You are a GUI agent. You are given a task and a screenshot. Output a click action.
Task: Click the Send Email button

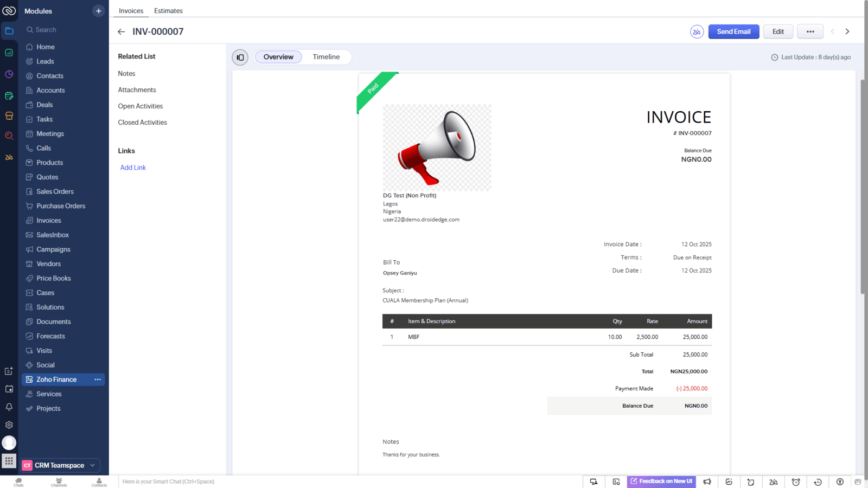(x=733, y=31)
